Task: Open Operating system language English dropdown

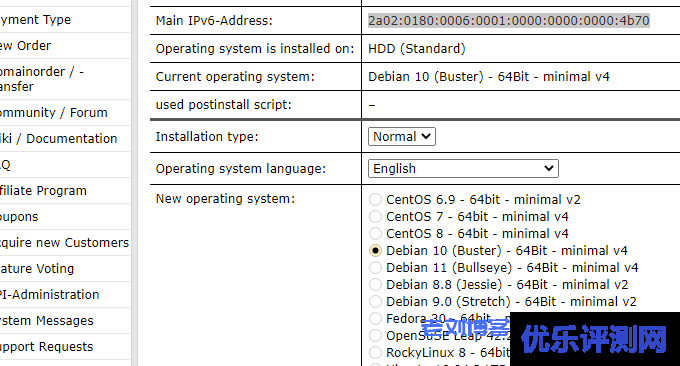Action: 463,168
